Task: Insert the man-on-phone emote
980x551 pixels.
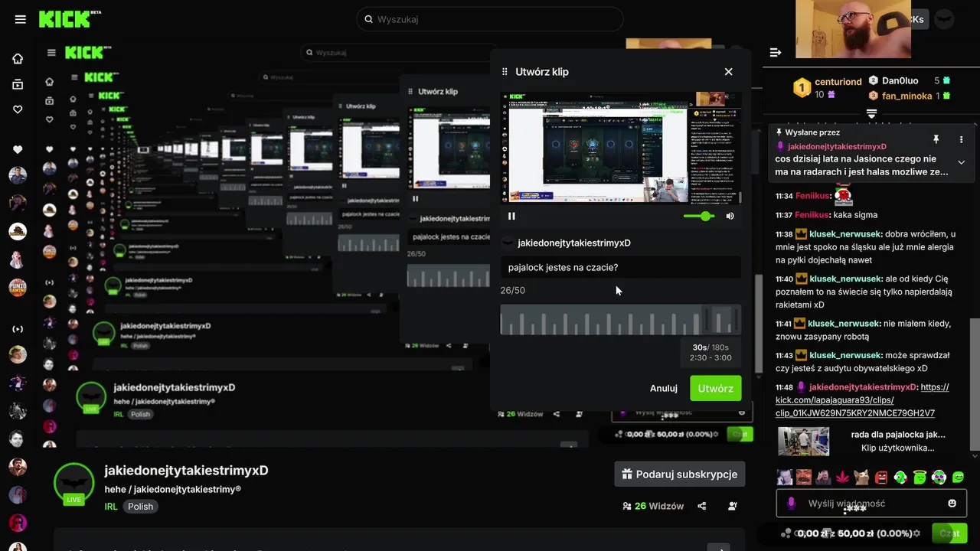Action: pos(785,477)
